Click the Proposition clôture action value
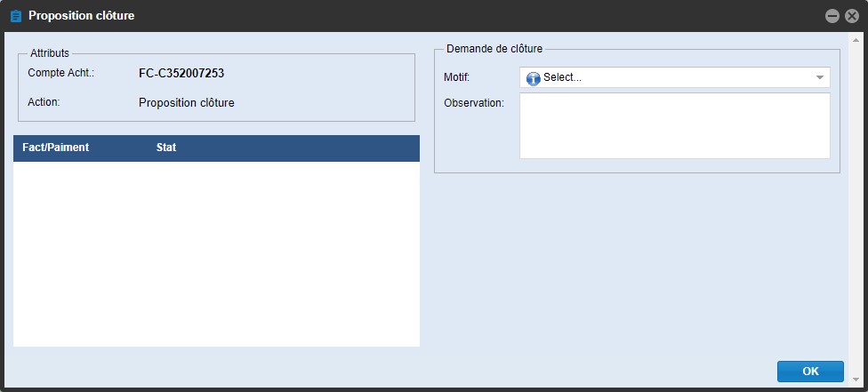The image size is (868, 392). coord(187,102)
